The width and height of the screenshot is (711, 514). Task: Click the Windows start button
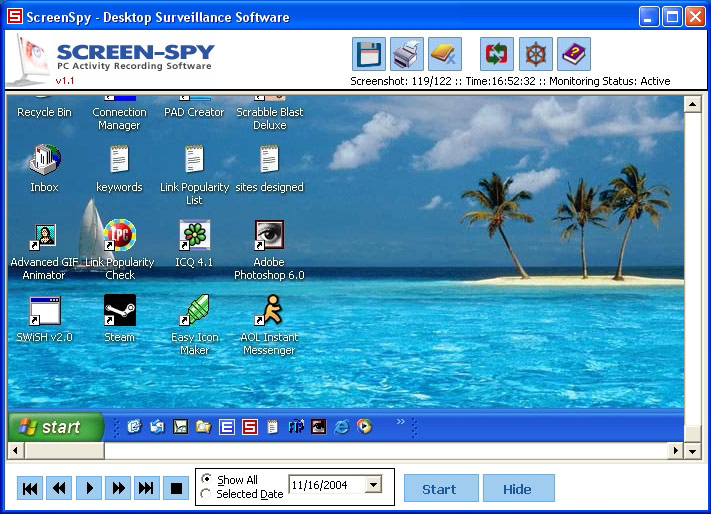(55, 427)
